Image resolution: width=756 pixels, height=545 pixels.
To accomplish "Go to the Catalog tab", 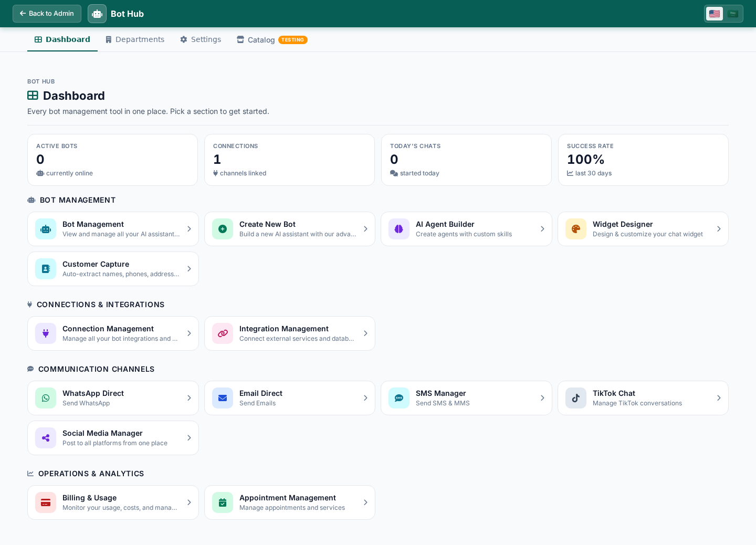I will [272, 39].
